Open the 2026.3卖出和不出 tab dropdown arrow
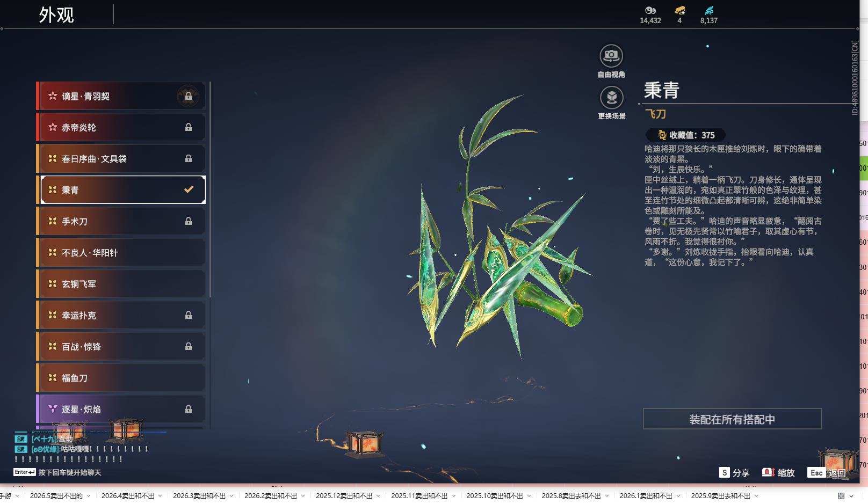The image size is (868, 504). [x=232, y=496]
